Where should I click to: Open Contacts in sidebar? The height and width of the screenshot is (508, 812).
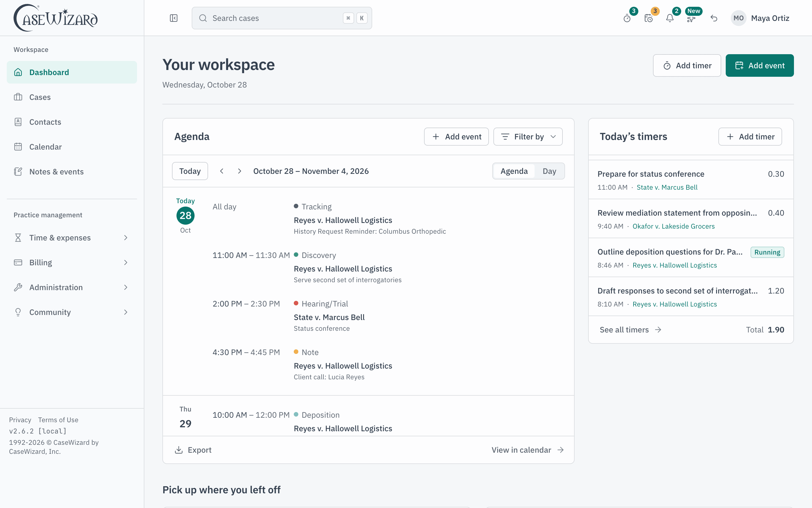(72, 122)
